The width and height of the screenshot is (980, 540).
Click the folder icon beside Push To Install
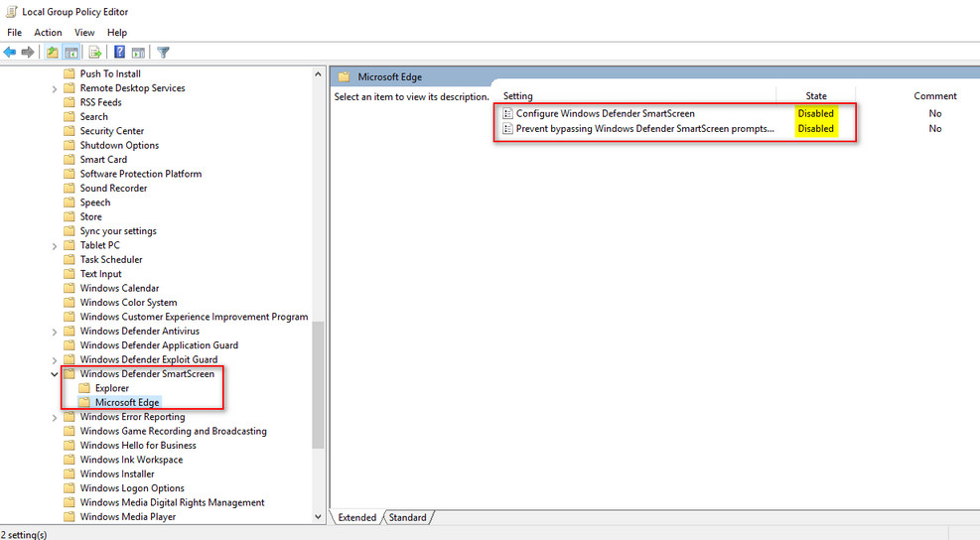point(70,73)
